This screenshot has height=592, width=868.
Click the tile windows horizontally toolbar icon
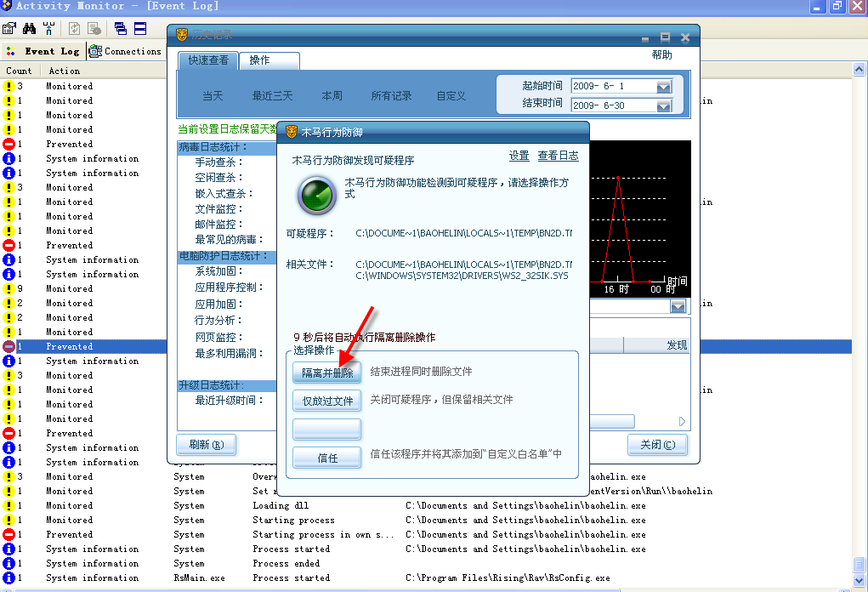(x=140, y=28)
